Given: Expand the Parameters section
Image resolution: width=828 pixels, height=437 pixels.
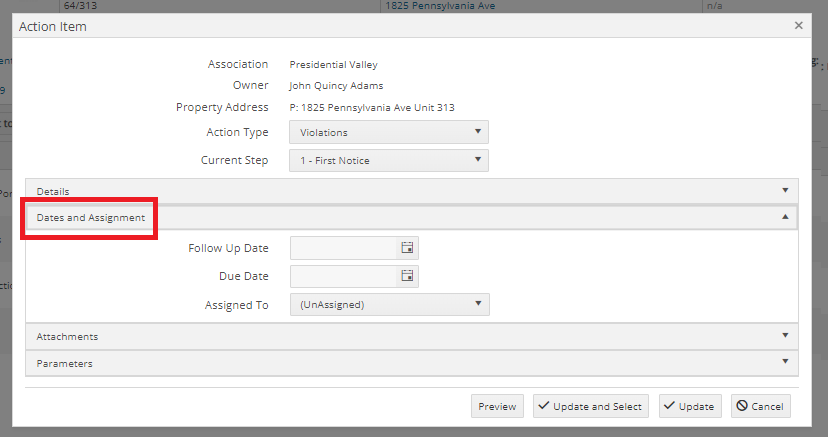Looking at the screenshot, I should (412, 363).
